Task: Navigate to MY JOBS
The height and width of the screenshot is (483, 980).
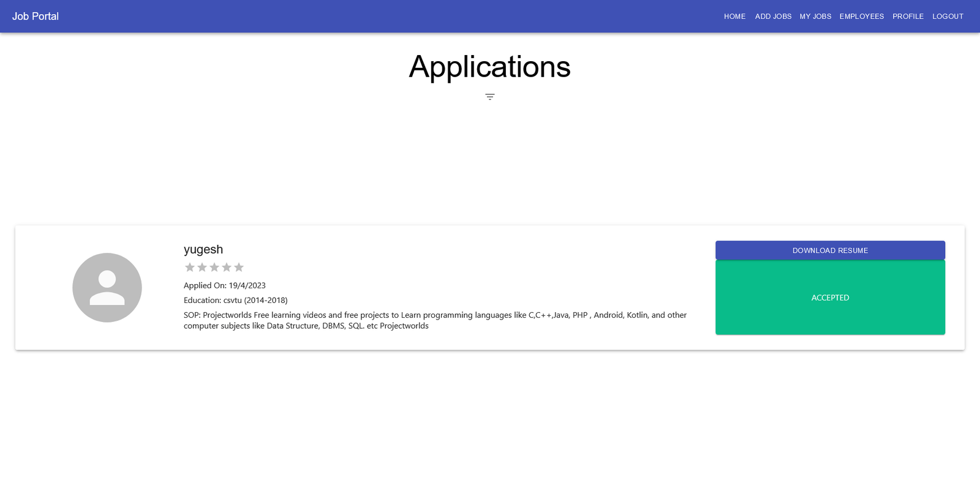Action: point(815,17)
